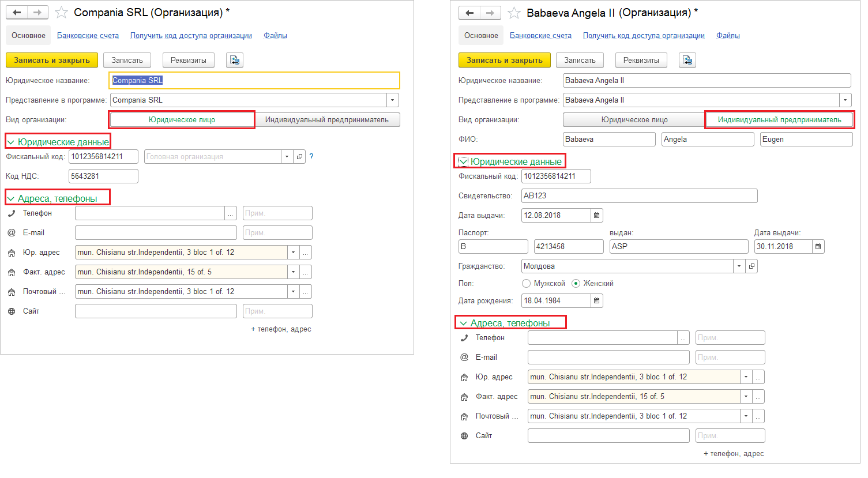Click Реквизиты in Babaeva Angela window

coord(641,60)
